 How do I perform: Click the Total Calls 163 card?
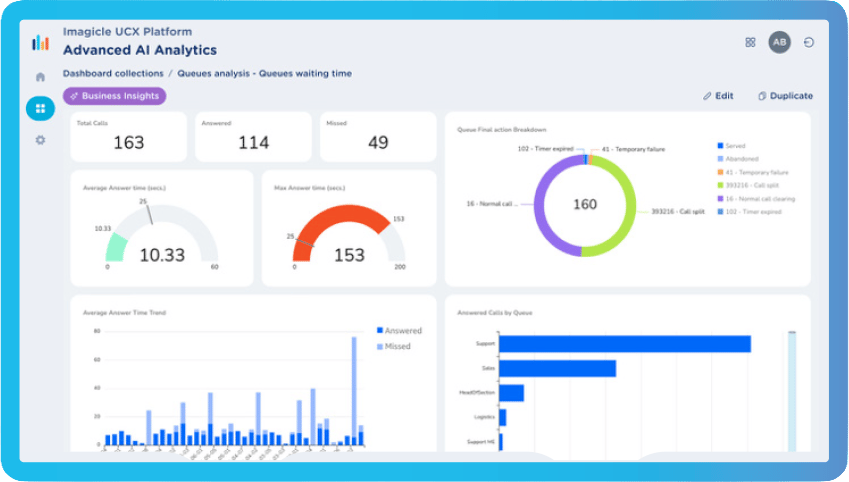pyautogui.click(x=128, y=136)
